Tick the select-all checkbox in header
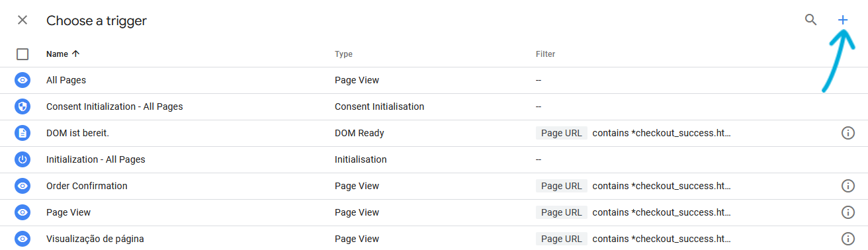The width and height of the screenshot is (868, 250). pyautogui.click(x=22, y=54)
